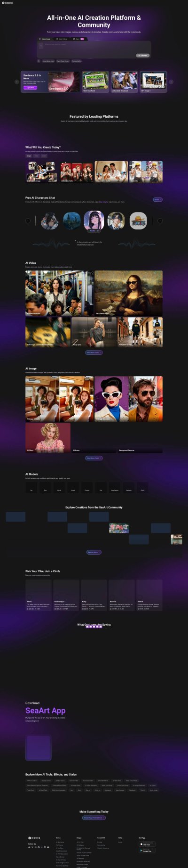Select the purple-haired anime girl avatar

[94, 221]
